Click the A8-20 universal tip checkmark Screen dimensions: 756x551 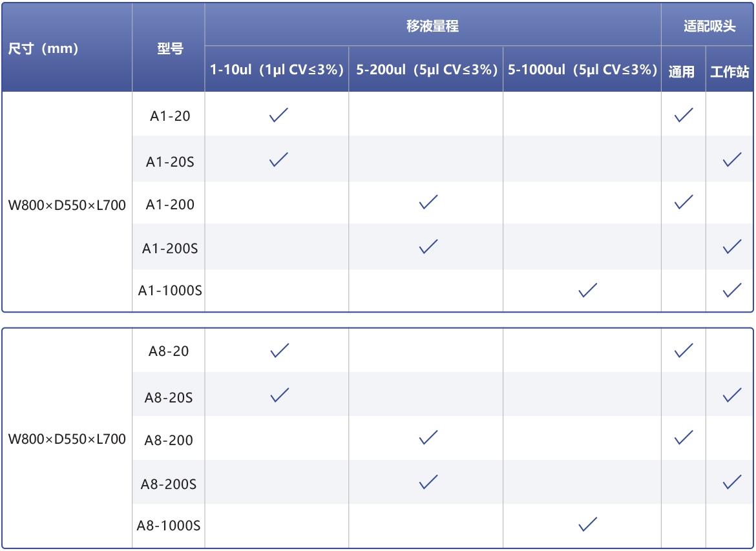(x=683, y=351)
